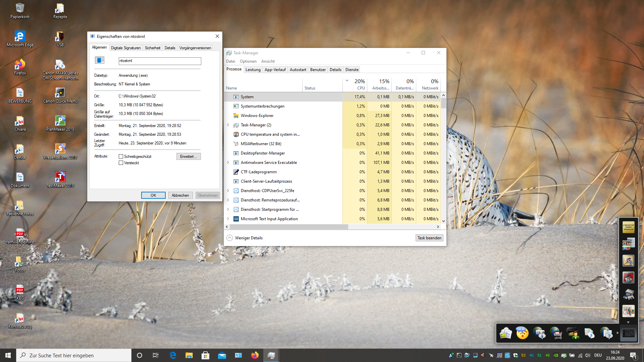This screenshot has height=362, width=644.
Task: Open Firefox desktop shortcut icon
Action: [20, 64]
